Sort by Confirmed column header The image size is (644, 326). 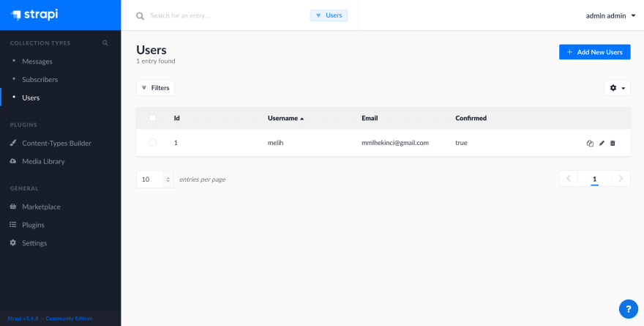(x=471, y=118)
